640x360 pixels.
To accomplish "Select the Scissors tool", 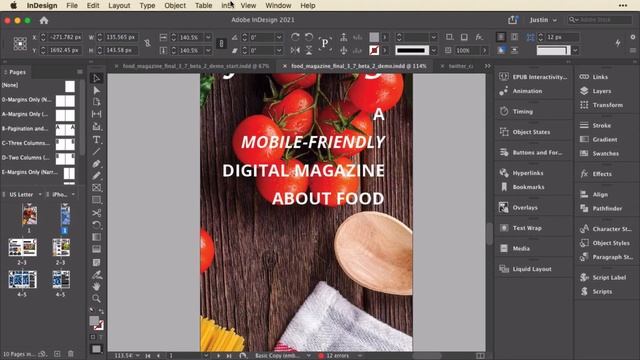I will (x=96, y=213).
